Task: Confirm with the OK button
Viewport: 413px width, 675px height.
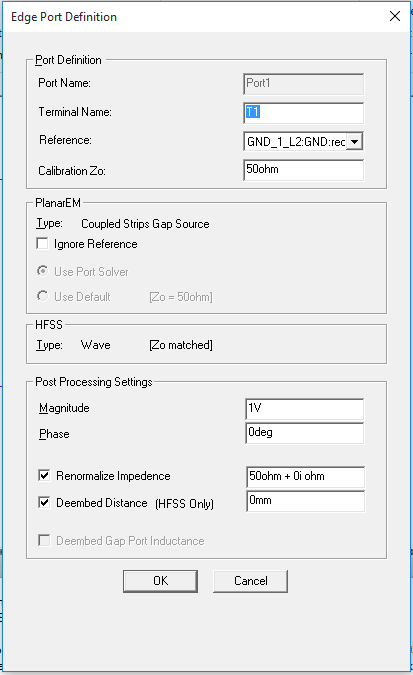Action: (160, 581)
